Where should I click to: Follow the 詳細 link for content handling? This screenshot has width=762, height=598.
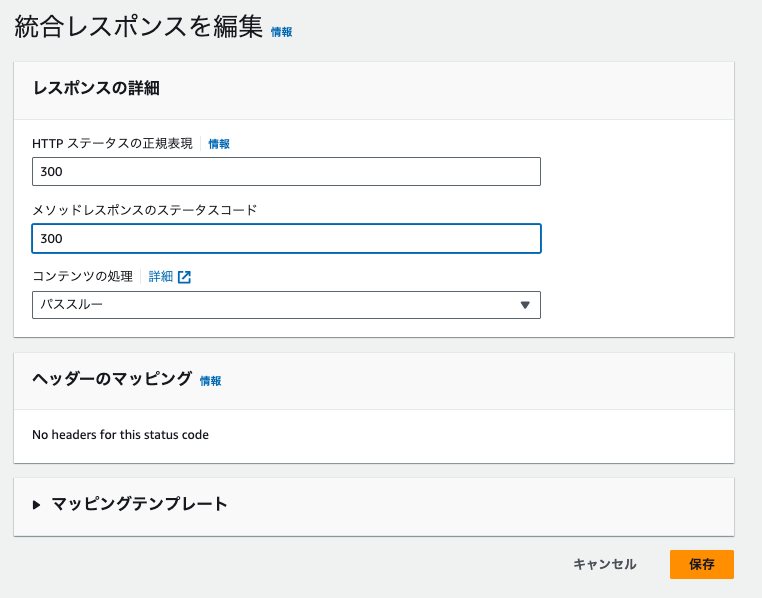[x=161, y=277]
